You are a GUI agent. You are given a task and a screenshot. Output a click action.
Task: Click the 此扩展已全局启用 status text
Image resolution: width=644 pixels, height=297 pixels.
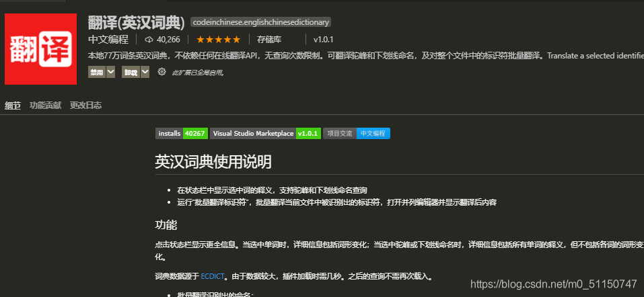[198, 73]
